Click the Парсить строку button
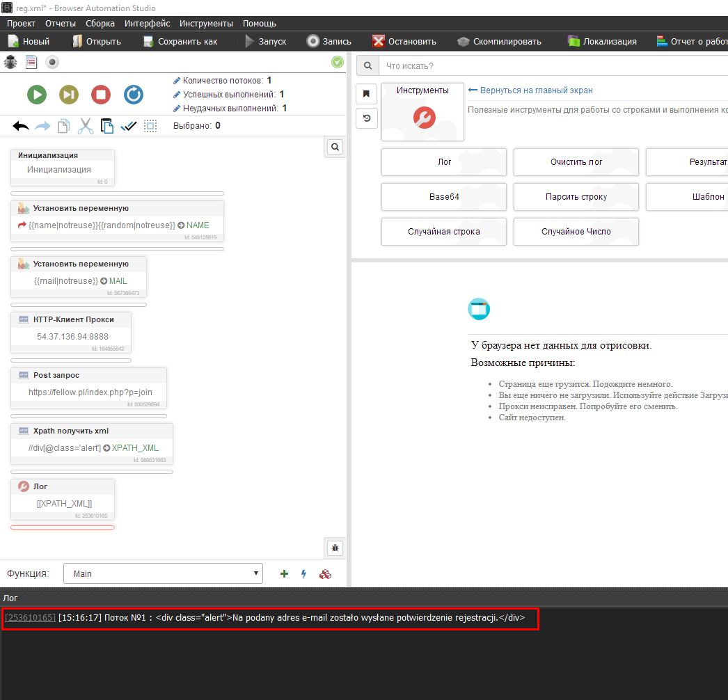 (576, 197)
